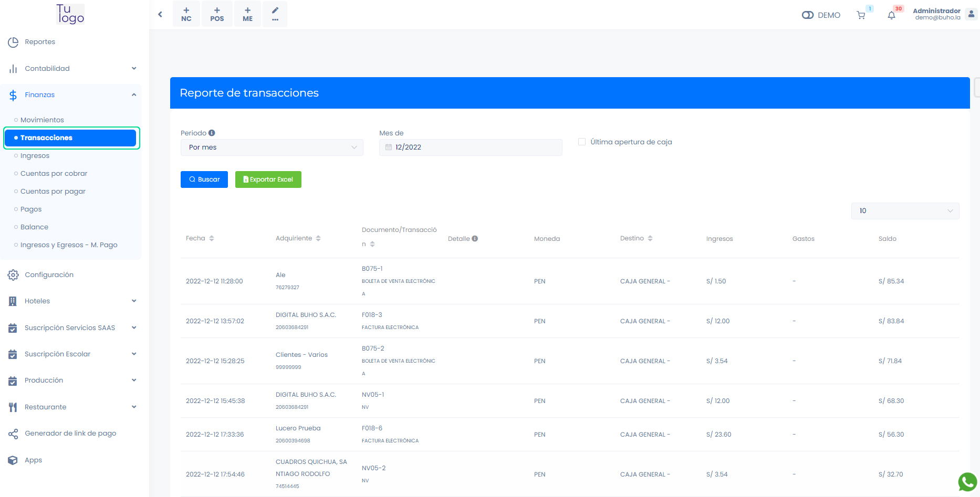This screenshot has width=980, height=497.
Task: Click the POS plus shortcut
Action: (217, 14)
